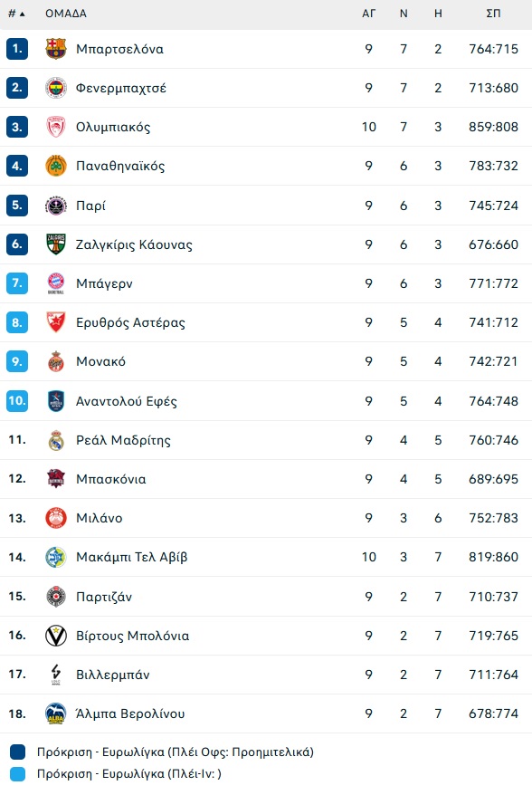Viewport: 532px width, 795px height.
Task: Click the Zalgiris Kaunas green logo
Action: 56,244
